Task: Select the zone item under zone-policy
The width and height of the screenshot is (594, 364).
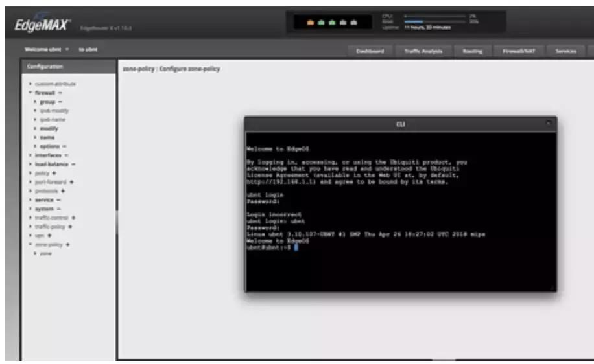Action: point(46,253)
